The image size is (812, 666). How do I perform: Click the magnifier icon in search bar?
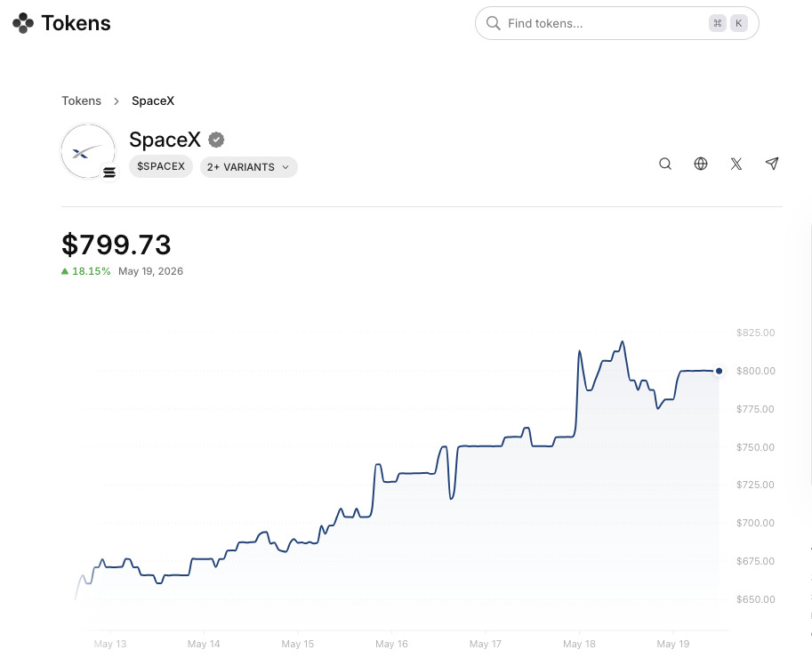point(493,23)
